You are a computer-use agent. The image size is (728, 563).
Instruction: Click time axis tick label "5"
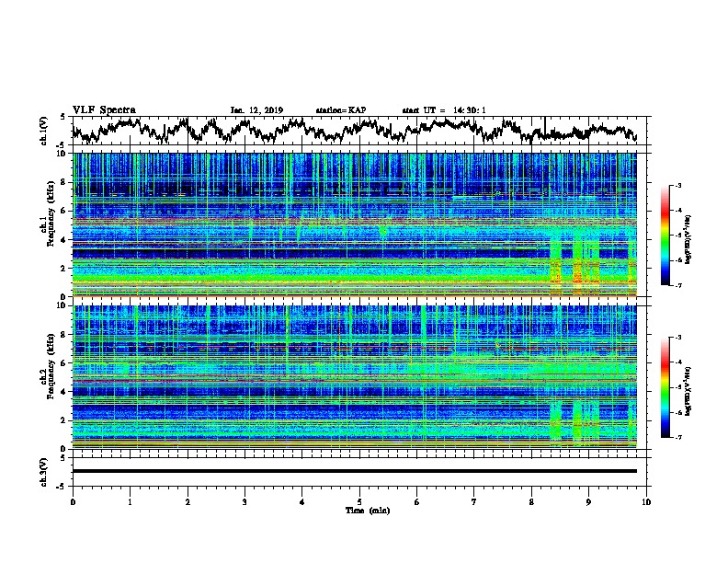click(x=359, y=501)
